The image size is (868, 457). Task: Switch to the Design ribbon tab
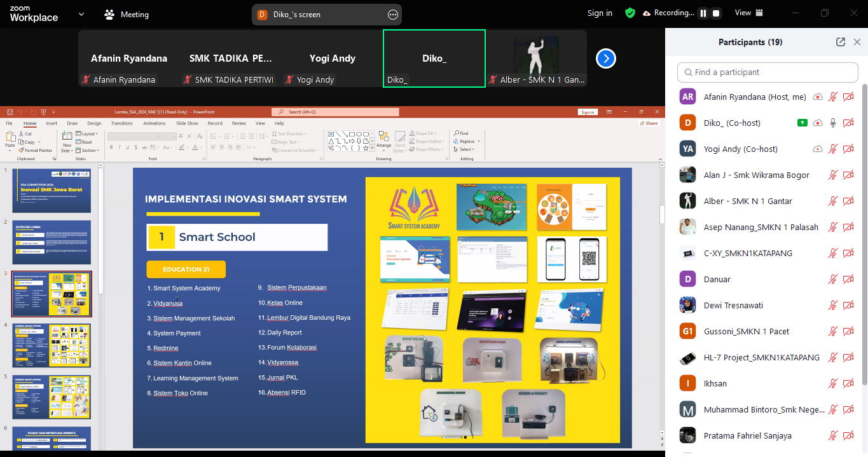click(94, 123)
